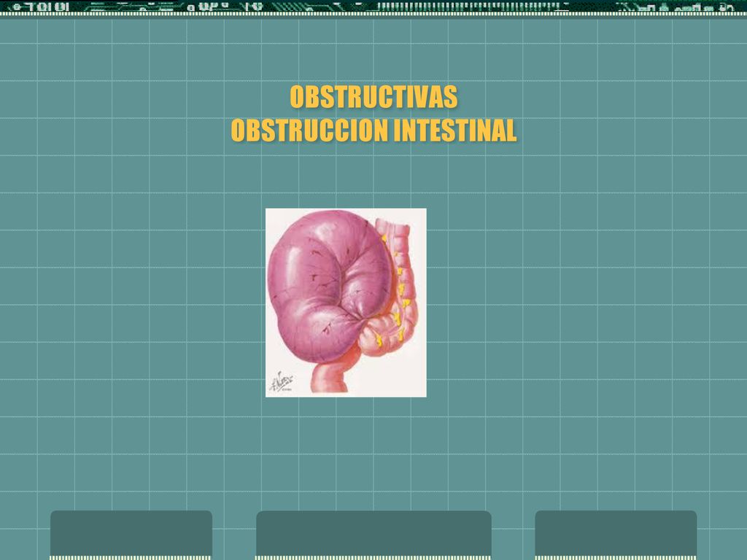This screenshot has width=747, height=560.
Task: Select the OBSTRUCTIVAS title line
Action: pyautogui.click(x=373, y=97)
